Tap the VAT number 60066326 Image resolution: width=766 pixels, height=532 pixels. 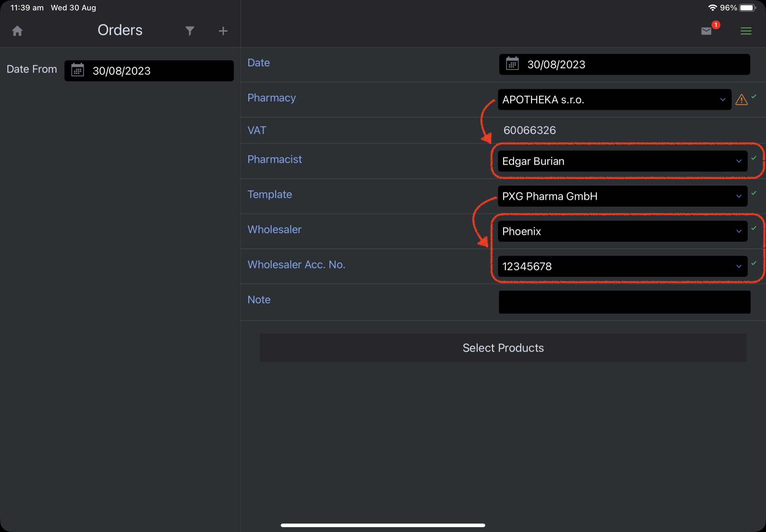point(529,130)
